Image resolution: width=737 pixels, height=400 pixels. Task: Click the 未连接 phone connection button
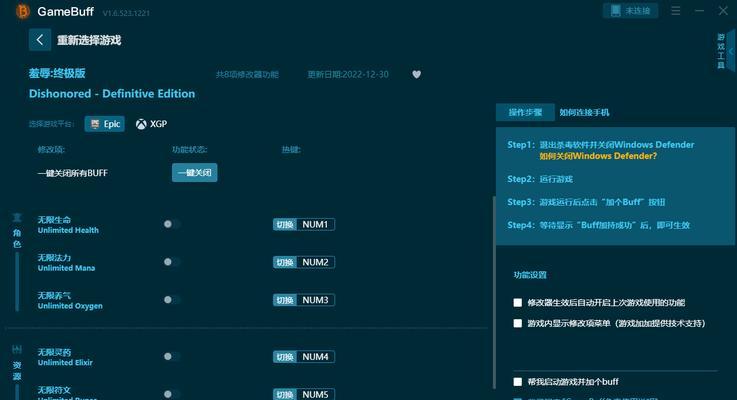click(630, 11)
